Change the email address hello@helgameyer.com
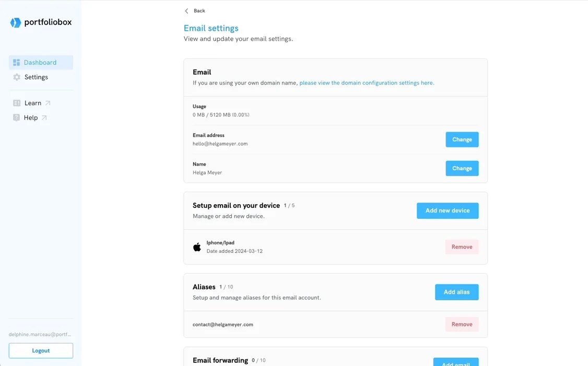The image size is (588, 366). coord(462,139)
